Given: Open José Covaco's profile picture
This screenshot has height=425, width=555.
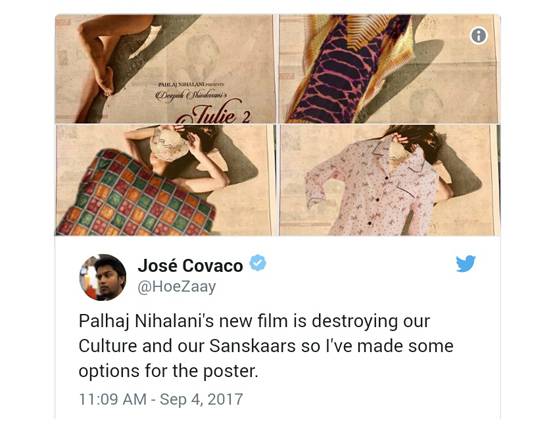Looking at the screenshot, I should pyautogui.click(x=103, y=277).
